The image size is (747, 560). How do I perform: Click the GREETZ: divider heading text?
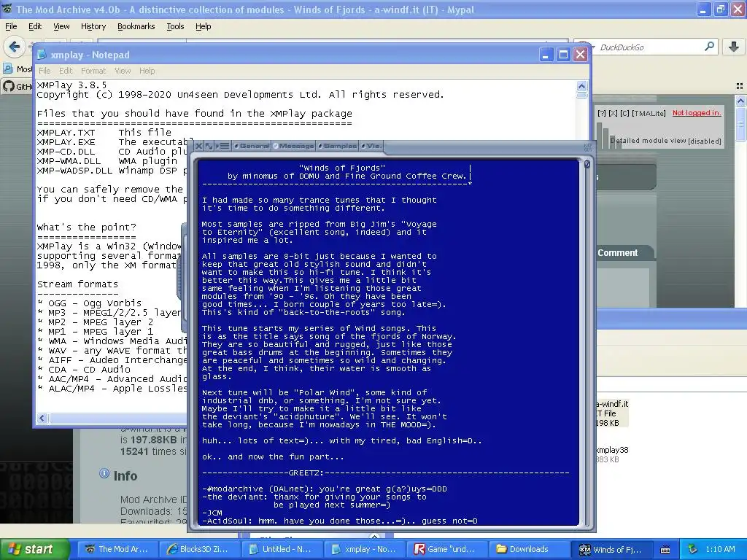pos(306,472)
